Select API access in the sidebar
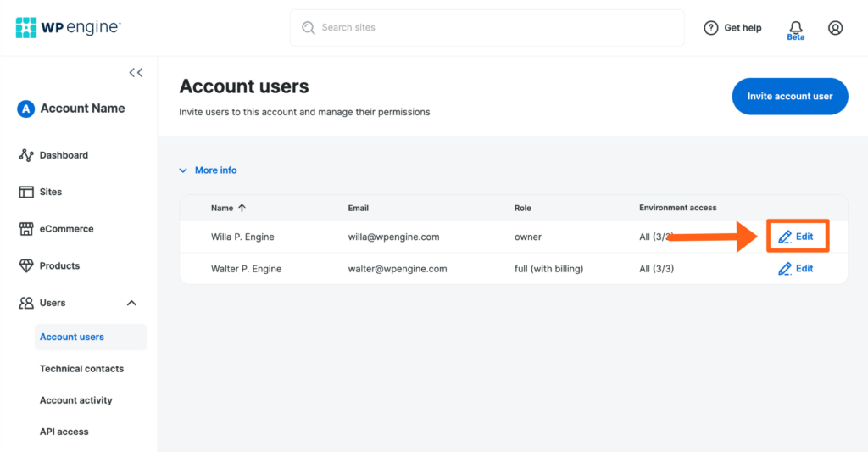 coord(64,432)
